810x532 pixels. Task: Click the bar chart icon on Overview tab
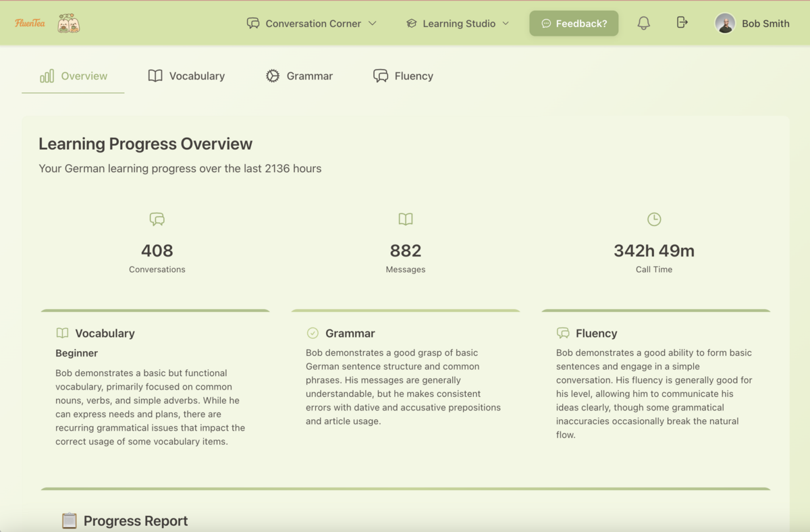point(45,76)
